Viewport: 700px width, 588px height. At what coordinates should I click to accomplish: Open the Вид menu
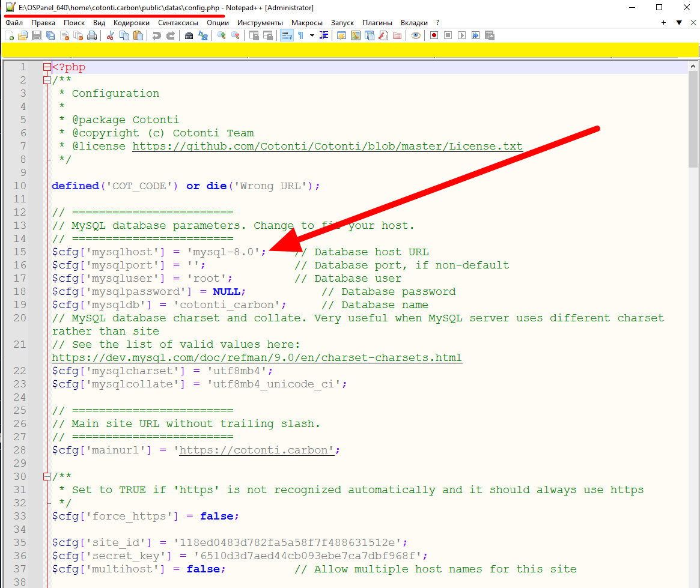pyautogui.click(x=99, y=23)
